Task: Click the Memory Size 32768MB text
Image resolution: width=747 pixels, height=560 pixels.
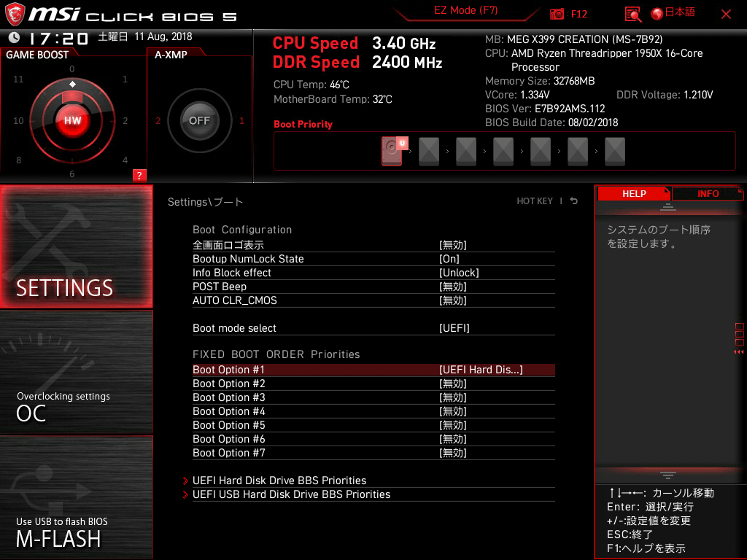Action: pyautogui.click(x=540, y=81)
